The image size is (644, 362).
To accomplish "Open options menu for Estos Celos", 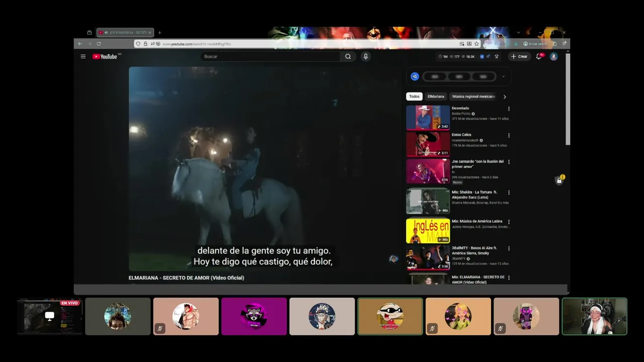I will coord(509,135).
